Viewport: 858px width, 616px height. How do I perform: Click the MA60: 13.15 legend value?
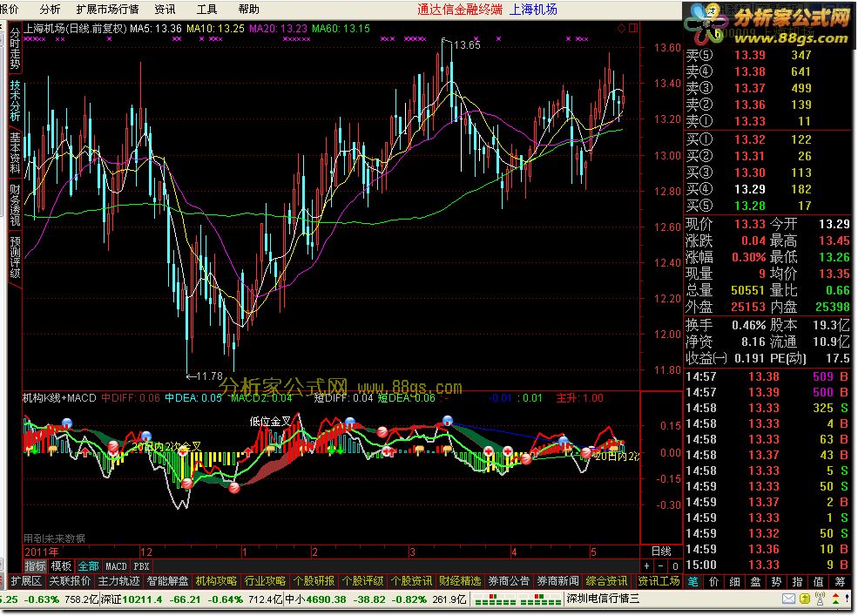[x=341, y=29]
